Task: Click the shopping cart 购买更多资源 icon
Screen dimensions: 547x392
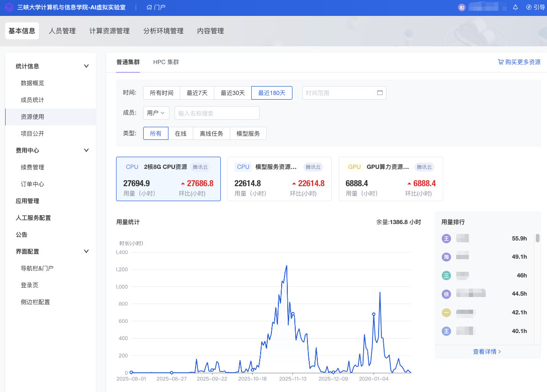Action: (x=501, y=62)
